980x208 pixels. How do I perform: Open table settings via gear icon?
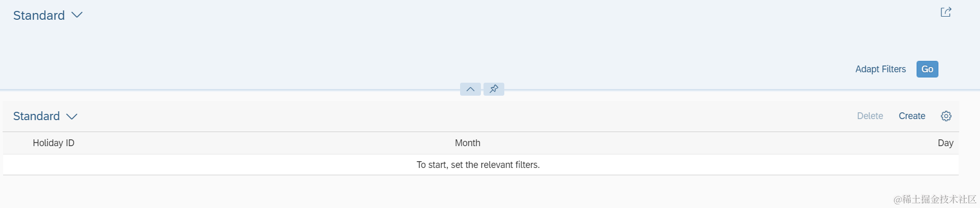click(946, 116)
